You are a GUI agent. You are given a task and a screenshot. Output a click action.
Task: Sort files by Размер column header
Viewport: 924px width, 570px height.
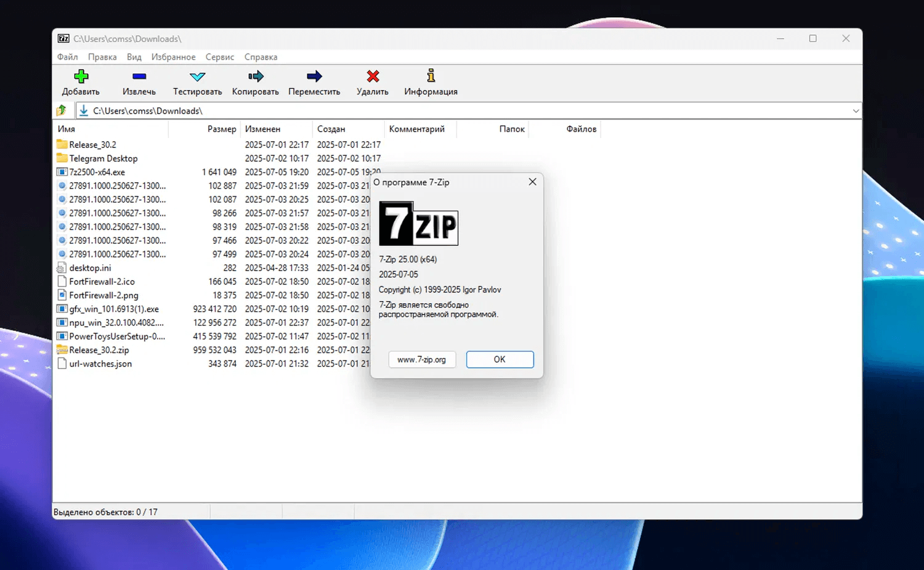pos(221,129)
